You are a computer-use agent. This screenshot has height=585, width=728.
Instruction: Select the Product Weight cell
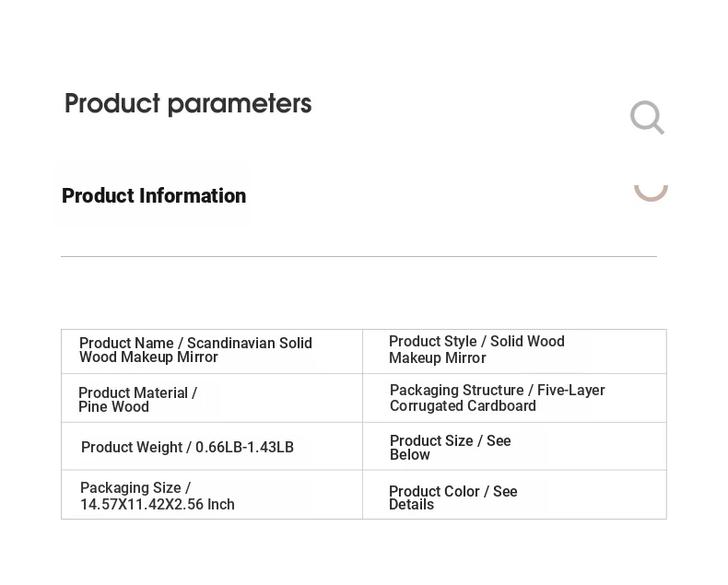[x=212, y=447]
